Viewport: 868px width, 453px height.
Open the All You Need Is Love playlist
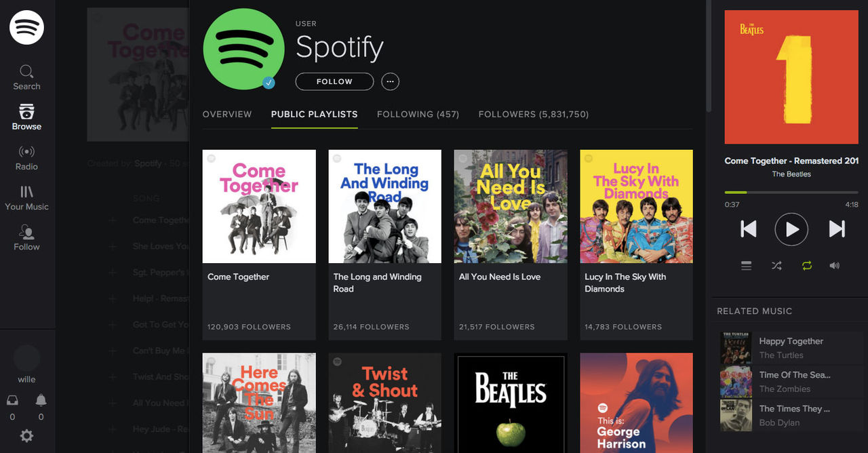coord(510,206)
